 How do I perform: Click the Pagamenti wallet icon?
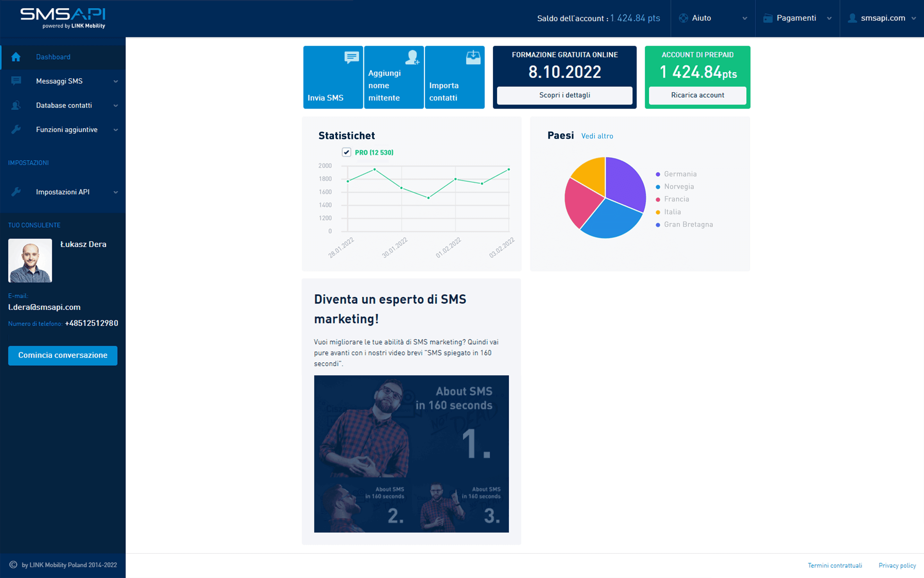[768, 18]
